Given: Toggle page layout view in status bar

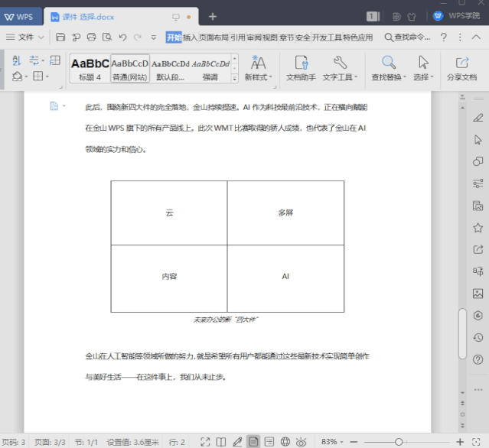Looking at the screenshot, I should pyautogui.click(x=253, y=442).
